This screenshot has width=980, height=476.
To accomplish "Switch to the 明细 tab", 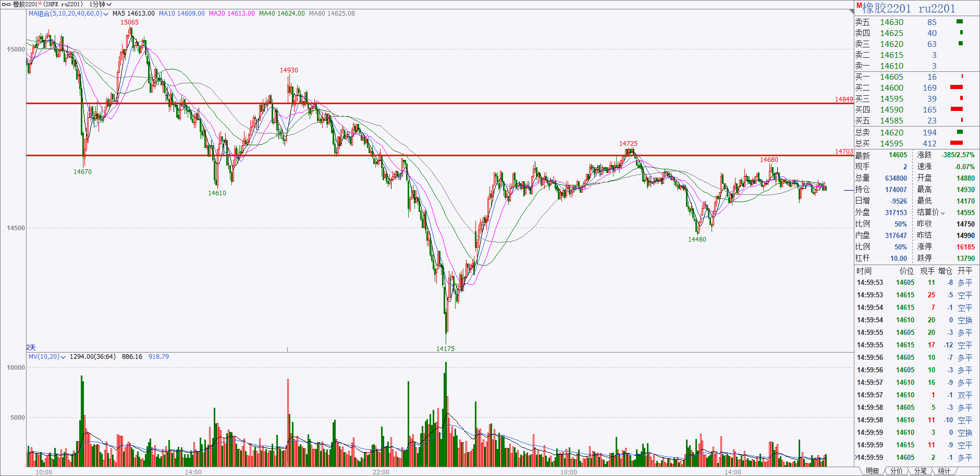I will coord(872,471).
